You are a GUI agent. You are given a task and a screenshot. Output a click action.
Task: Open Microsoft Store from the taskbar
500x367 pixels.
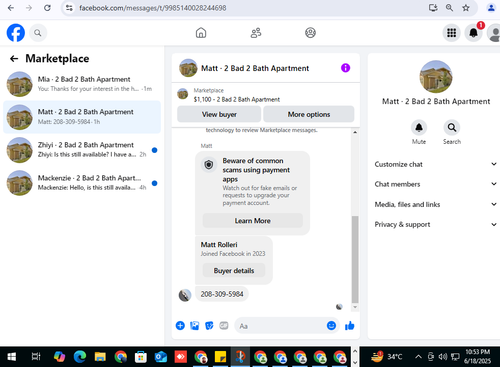click(140, 357)
